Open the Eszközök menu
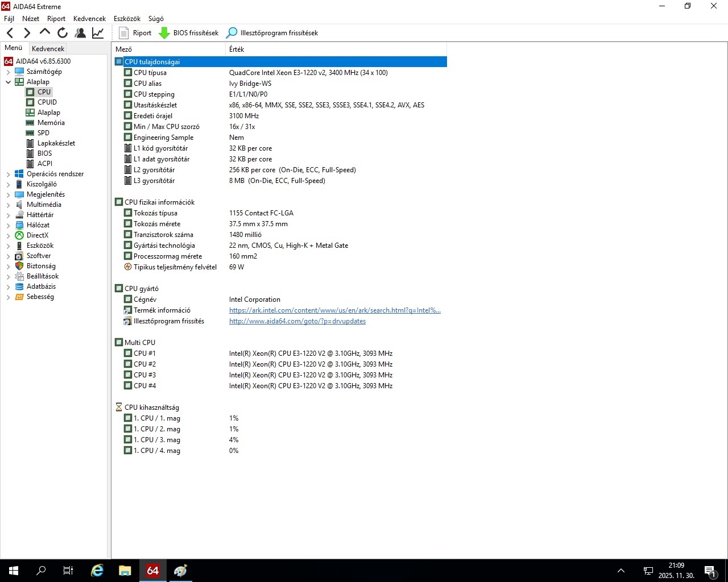 pyautogui.click(x=127, y=18)
